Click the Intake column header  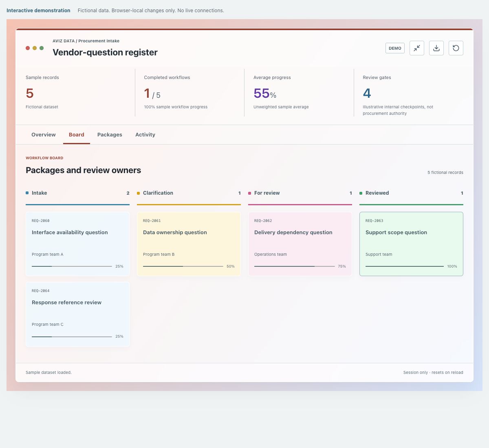pos(77,193)
